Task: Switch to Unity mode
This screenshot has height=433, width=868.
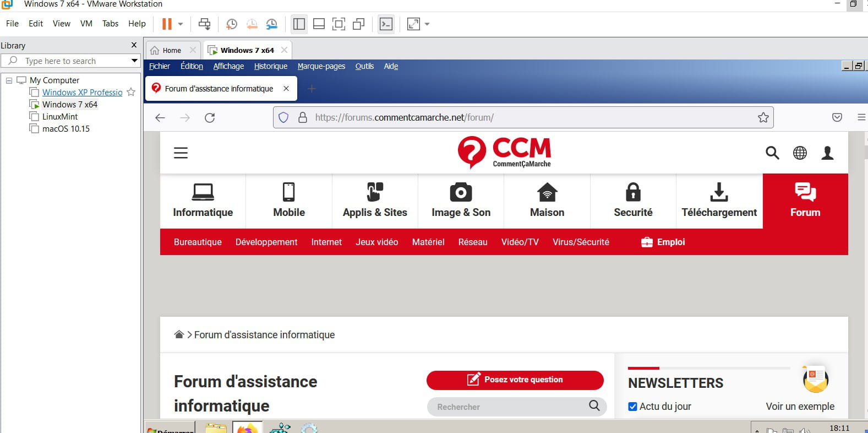Action: coord(359,24)
